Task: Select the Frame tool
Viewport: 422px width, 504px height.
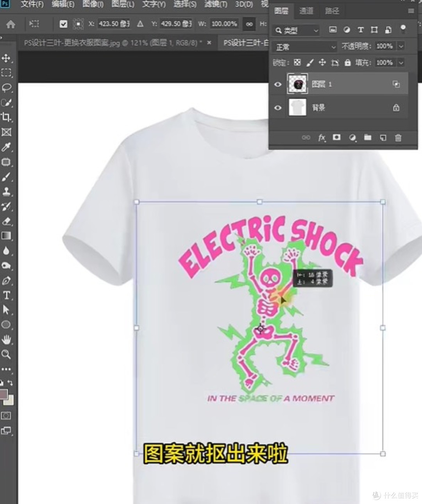Action: (6, 132)
